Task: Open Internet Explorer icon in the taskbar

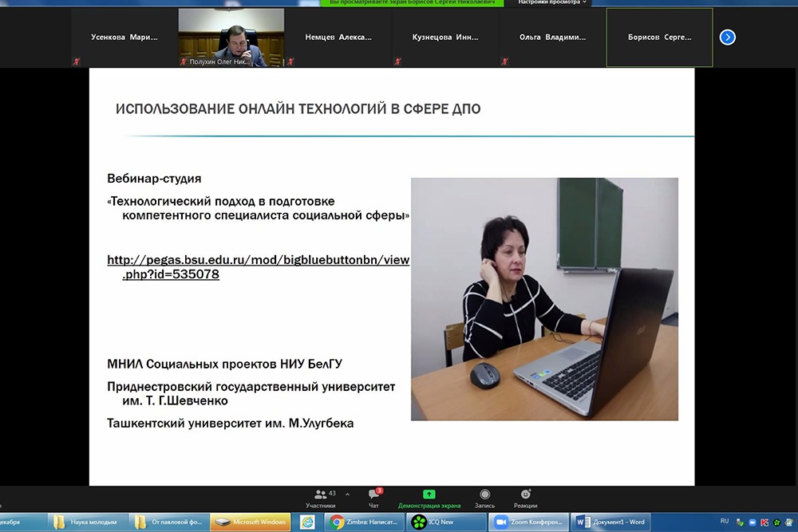Action: point(307,522)
